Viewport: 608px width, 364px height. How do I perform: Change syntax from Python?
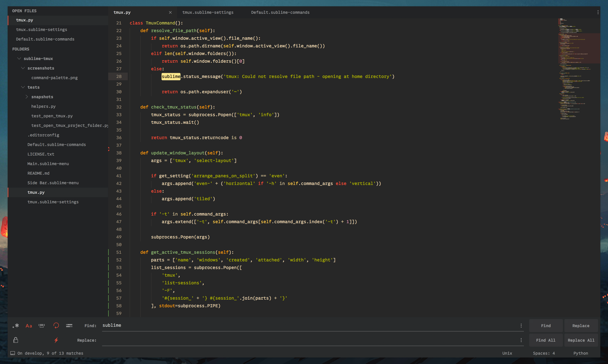580,353
